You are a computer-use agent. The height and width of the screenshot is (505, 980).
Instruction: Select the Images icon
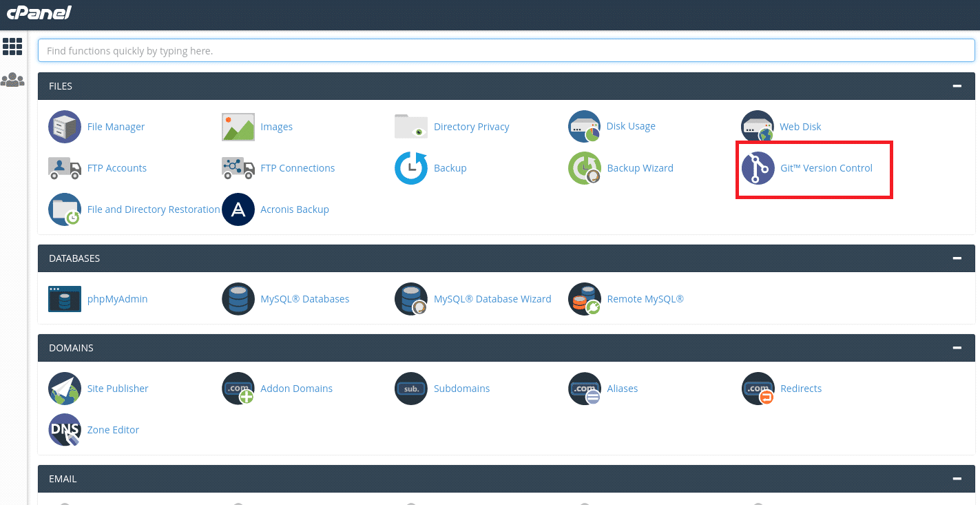238,127
